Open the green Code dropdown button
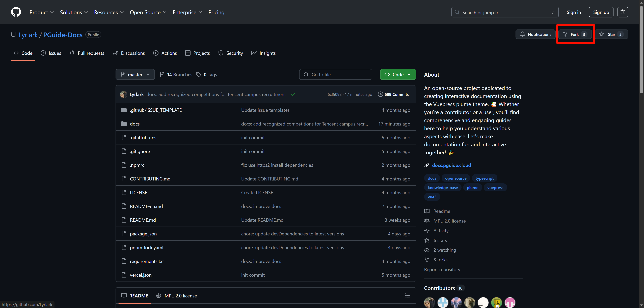 398,74
